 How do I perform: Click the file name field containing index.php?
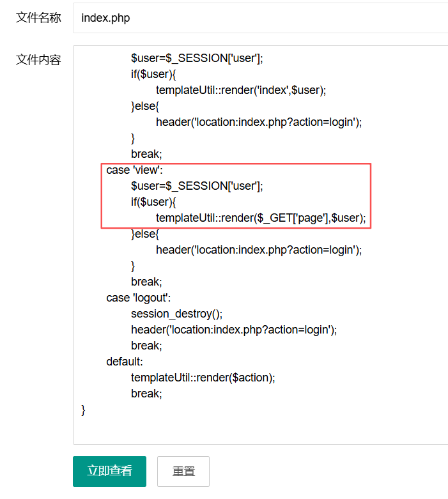[256, 18]
